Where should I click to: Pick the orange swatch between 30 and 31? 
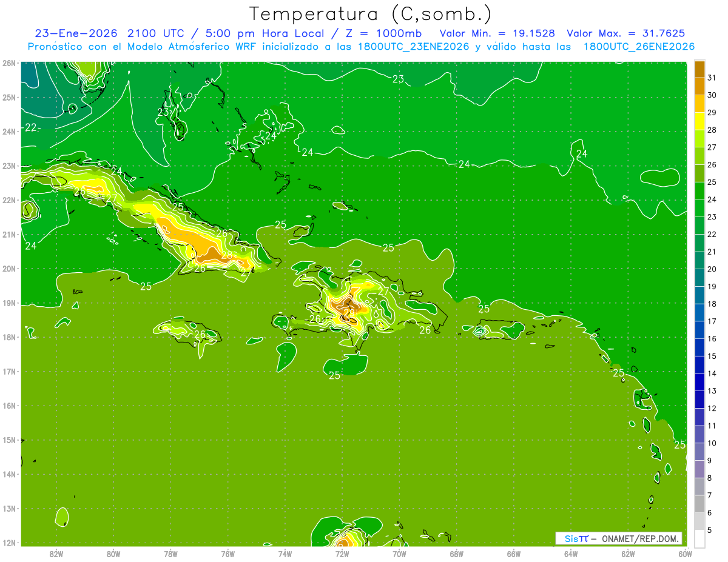click(699, 86)
